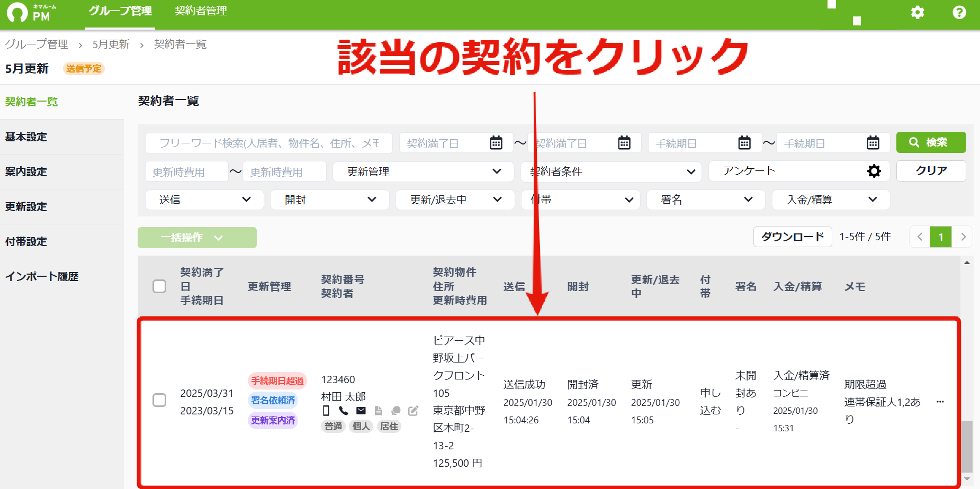Go to next page arrow

click(x=963, y=237)
